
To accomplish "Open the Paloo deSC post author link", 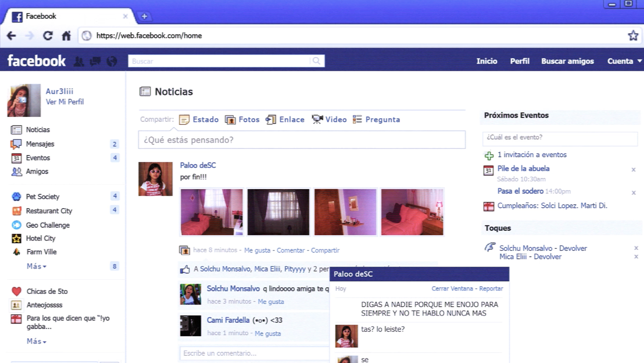I will [x=198, y=166].
